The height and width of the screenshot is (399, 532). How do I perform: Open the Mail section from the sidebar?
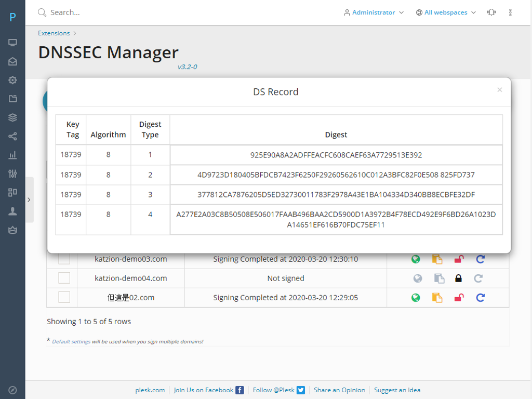[12, 61]
